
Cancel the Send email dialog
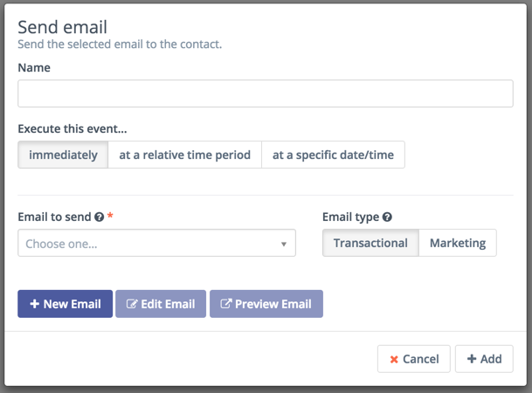pyautogui.click(x=414, y=359)
